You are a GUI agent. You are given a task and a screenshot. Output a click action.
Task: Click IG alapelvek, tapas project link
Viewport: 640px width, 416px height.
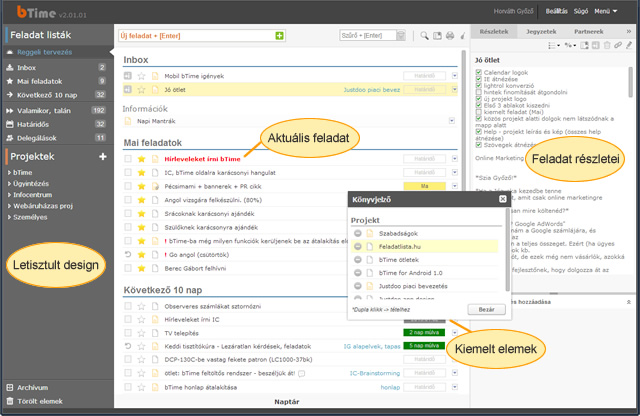tap(372, 347)
